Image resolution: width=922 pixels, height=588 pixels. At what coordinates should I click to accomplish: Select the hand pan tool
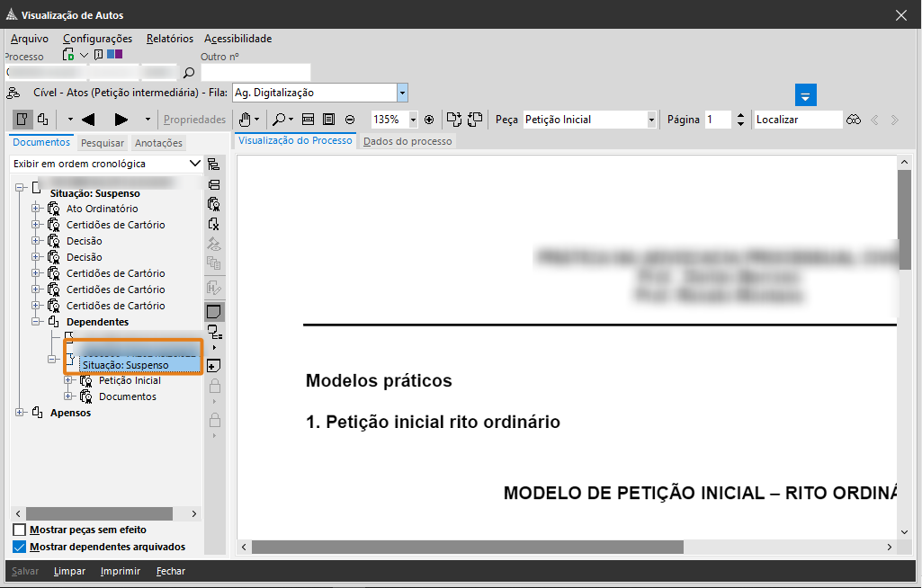coord(245,120)
